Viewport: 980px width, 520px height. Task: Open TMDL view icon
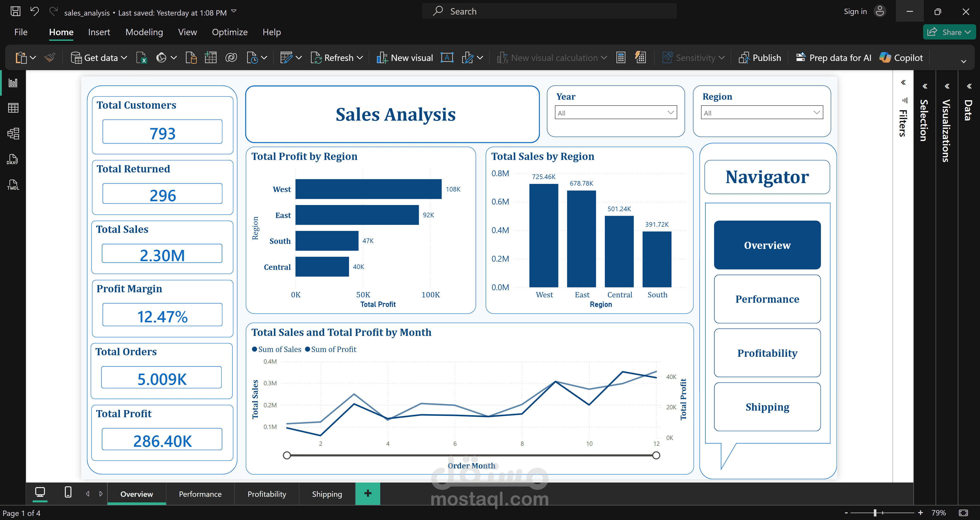click(13, 185)
